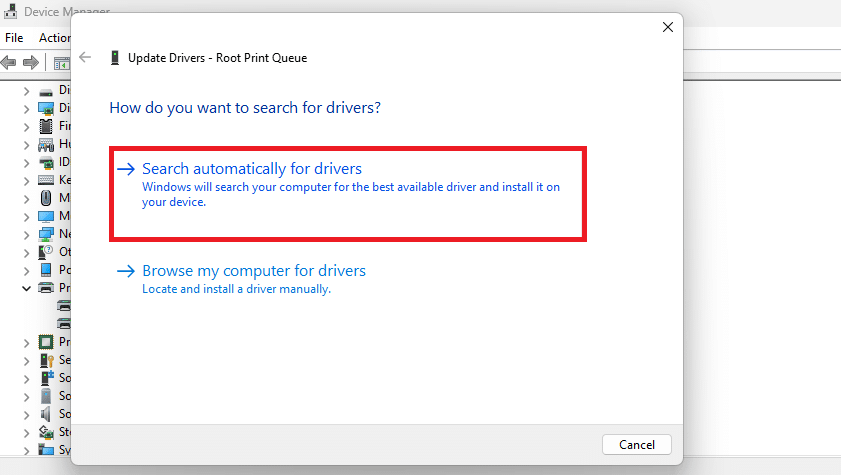
Task: Expand the Other devices node chevron
Action: tap(26, 253)
